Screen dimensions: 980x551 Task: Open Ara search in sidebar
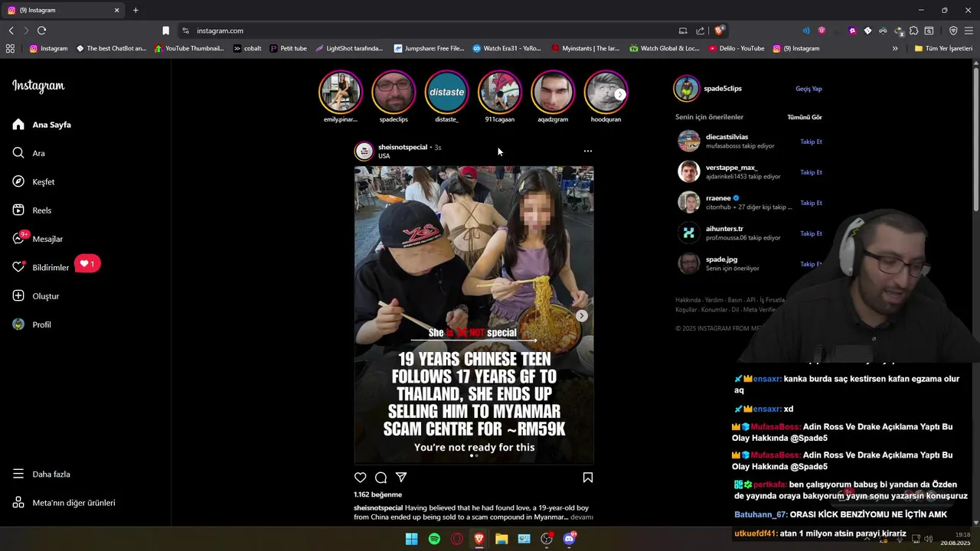29,153
